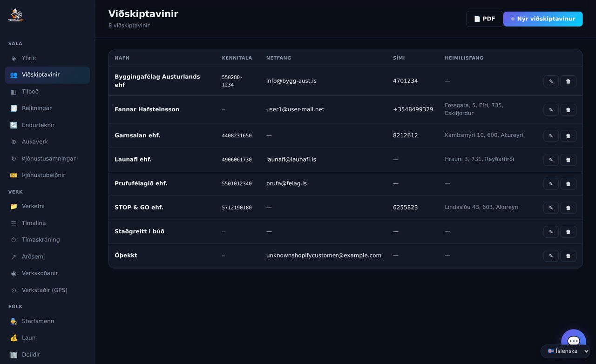Click edit pencil for Fannar Hafsteinsson
Viewport: 596px width, 364px height.
click(551, 110)
